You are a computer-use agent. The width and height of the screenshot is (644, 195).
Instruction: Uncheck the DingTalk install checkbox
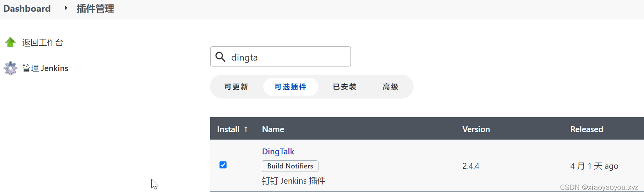tap(223, 165)
